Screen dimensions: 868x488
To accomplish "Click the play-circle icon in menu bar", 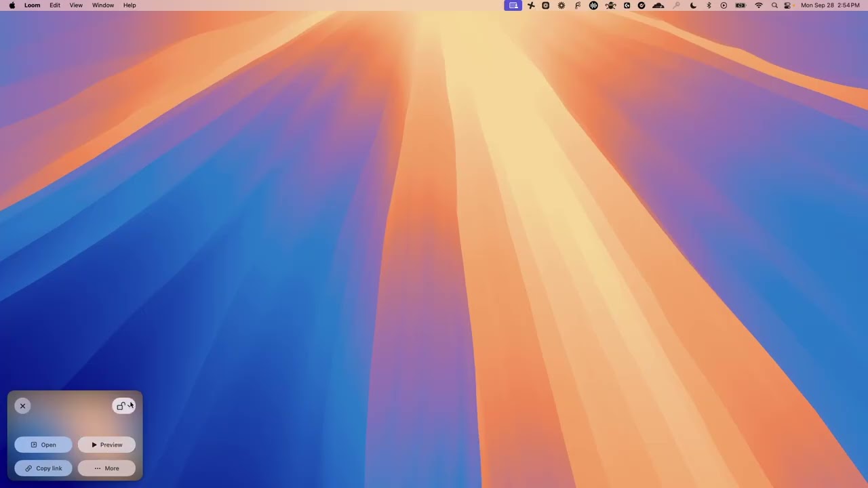I will (x=724, y=5).
